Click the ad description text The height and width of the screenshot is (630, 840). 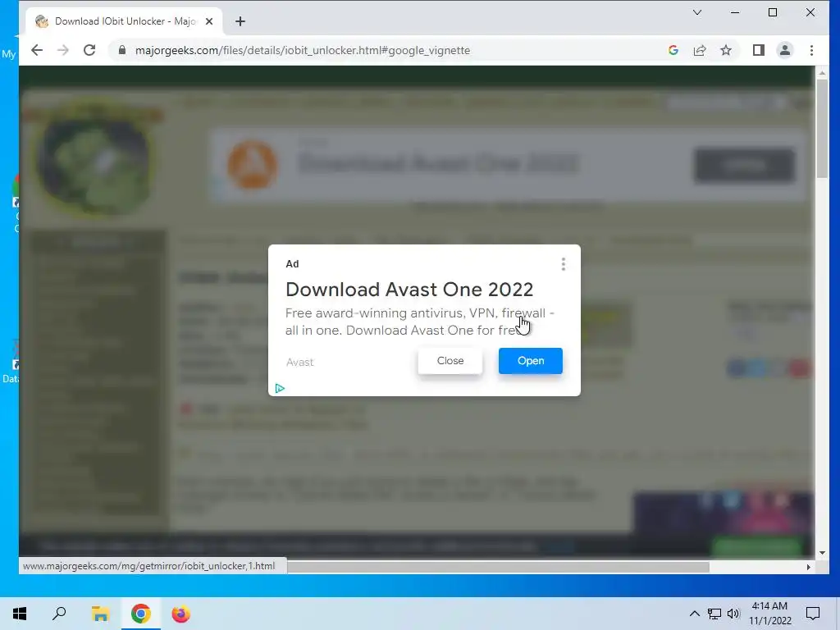click(419, 322)
